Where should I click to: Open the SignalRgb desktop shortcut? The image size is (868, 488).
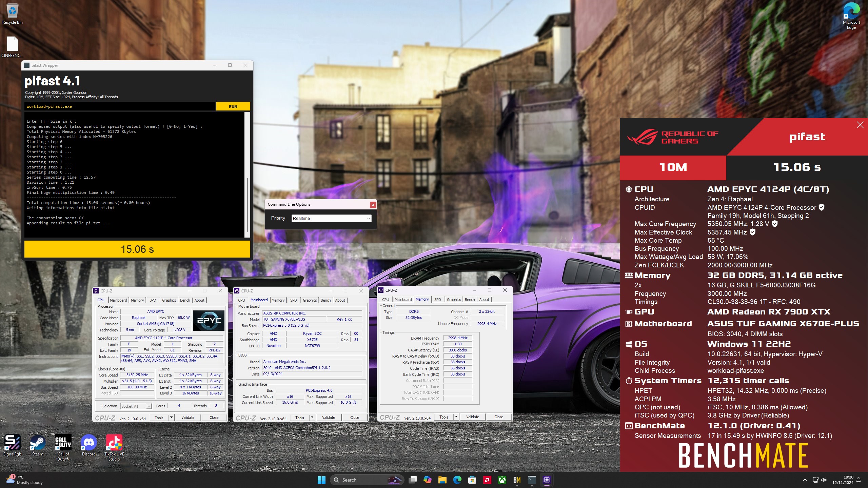pos(12,445)
